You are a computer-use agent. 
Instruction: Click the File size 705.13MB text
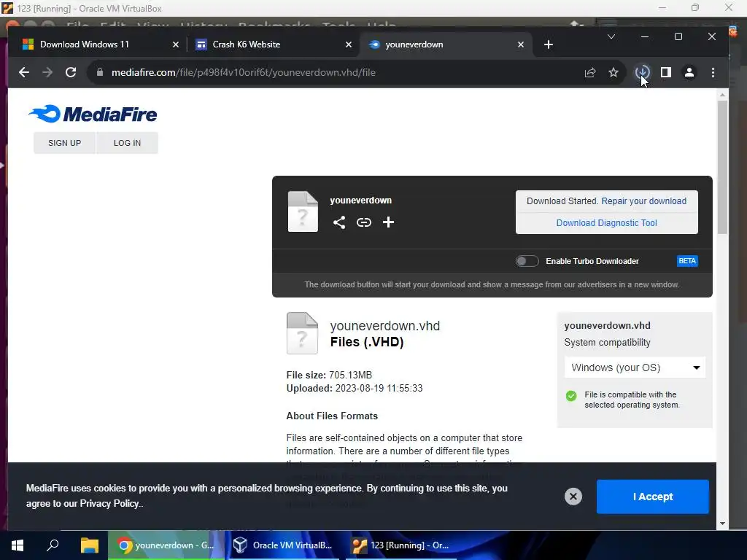(329, 376)
